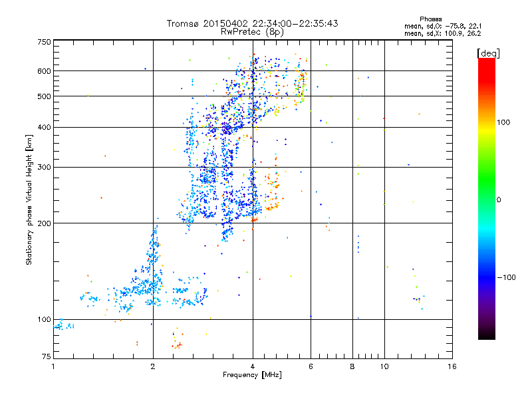The image size is (532, 399).
Task: Click the y-axis tick label '400'
Action: coord(44,128)
